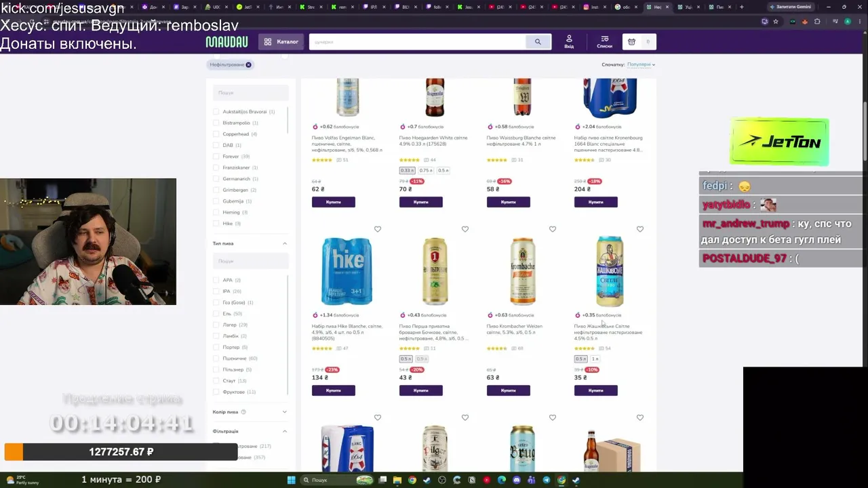
Task: Add Жашківське Світле beer to favorites
Action: pyautogui.click(x=640, y=229)
